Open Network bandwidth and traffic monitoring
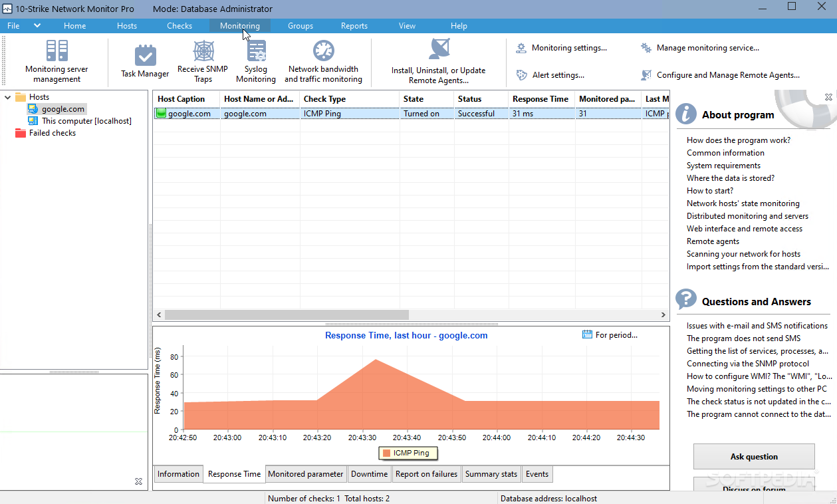The width and height of the screenshot is (837, 504). [324, 61]
